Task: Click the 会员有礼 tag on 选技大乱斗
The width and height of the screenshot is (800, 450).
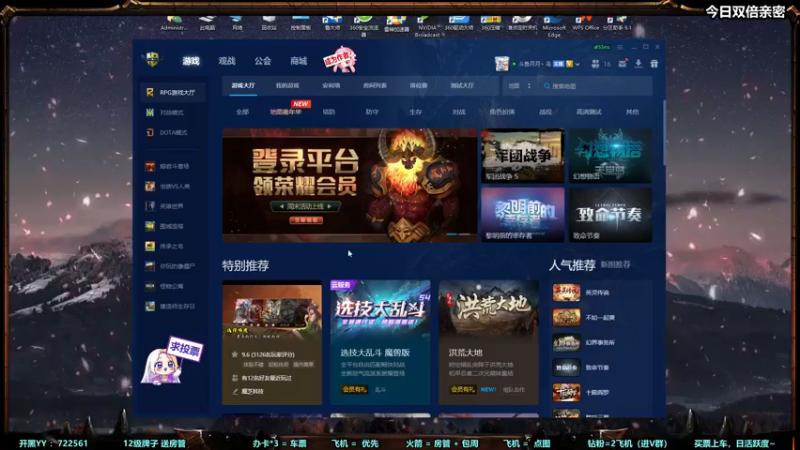Action: (354, 389)
